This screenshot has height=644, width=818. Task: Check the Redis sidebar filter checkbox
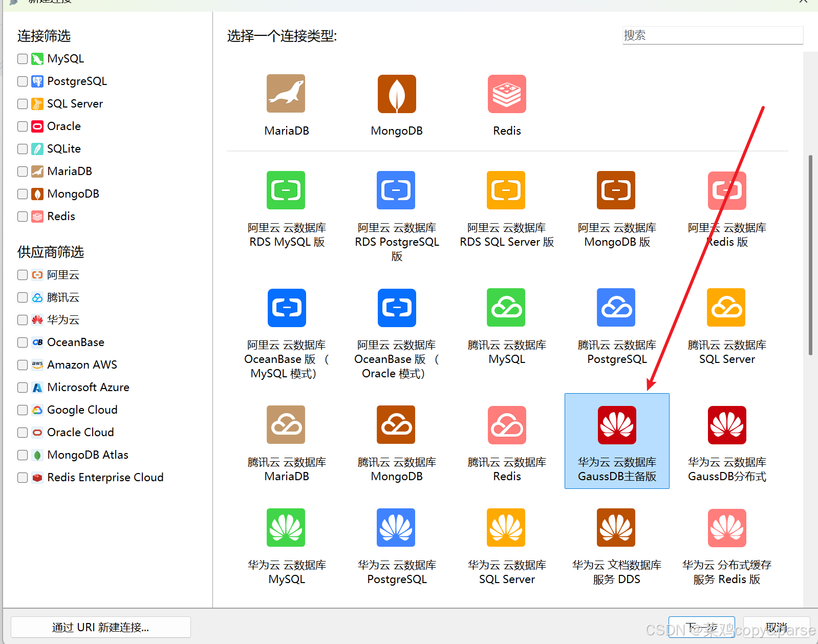pyautogui.click(x=23, y=217)
